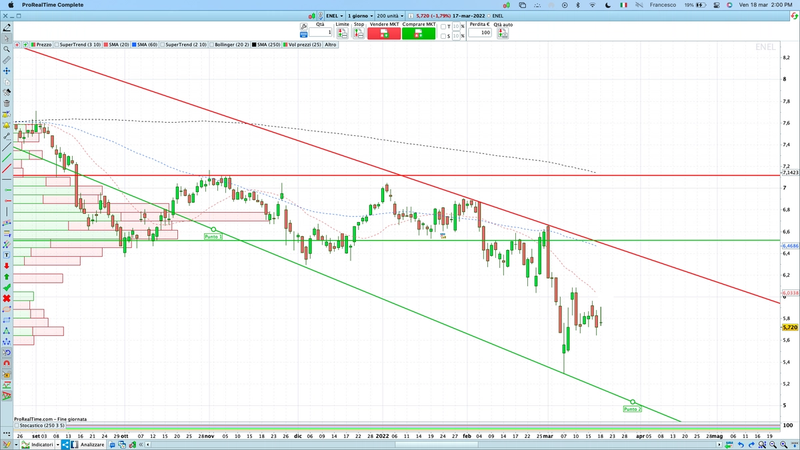This screenshot has width=800, height=450.
Task: Click the share icon in bottom toolbar
Action: (65, 445)
